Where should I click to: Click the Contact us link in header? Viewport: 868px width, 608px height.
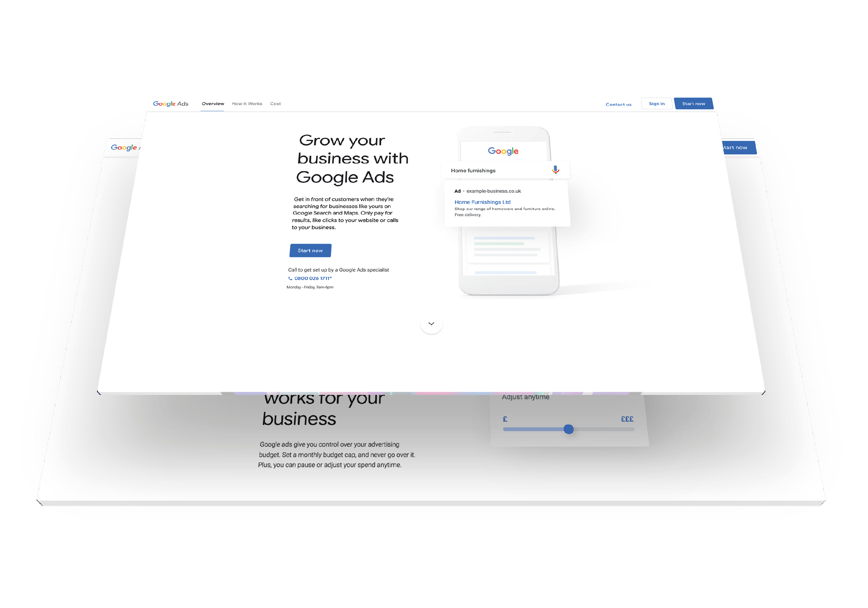pos(617,103)
